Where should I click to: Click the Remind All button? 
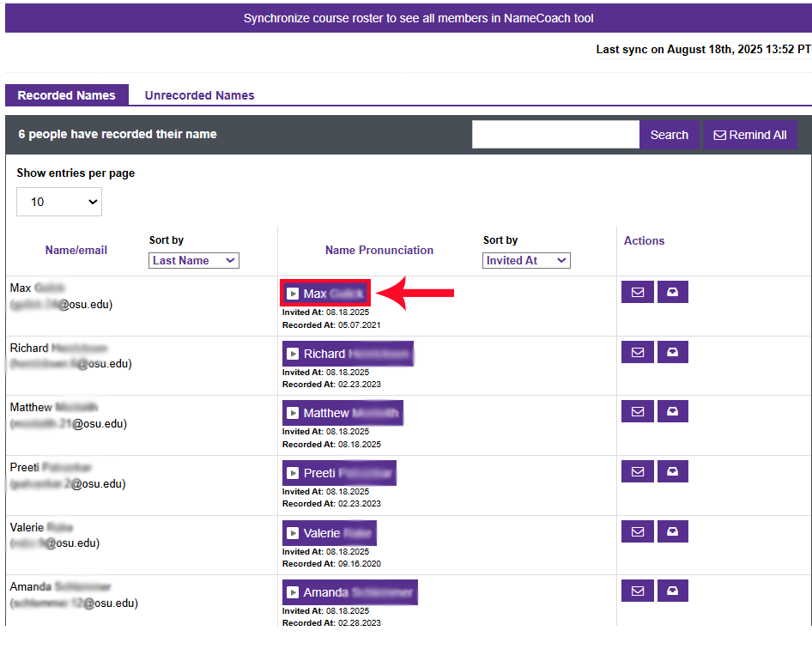pyautogui.click(x=750, y=135)
